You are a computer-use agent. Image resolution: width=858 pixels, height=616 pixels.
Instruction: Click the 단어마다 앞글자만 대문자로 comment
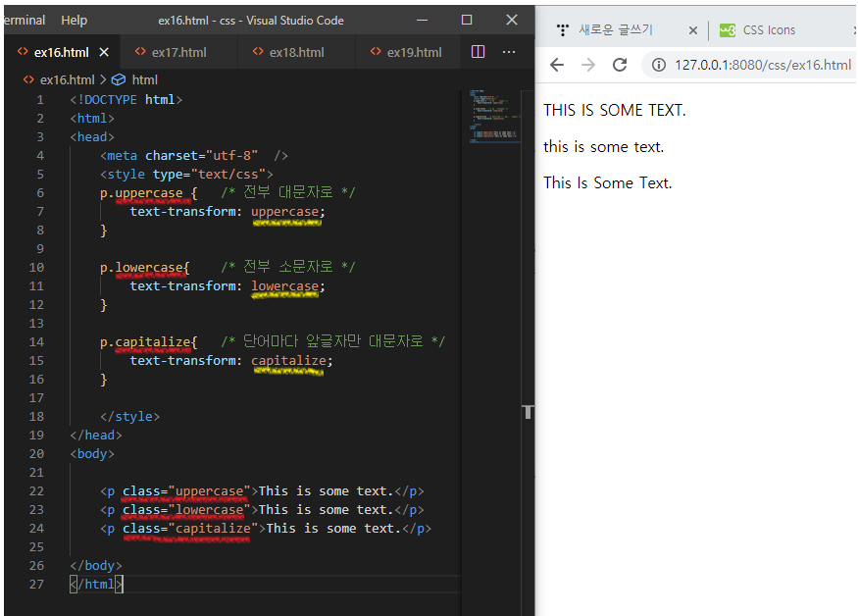[x=332, y=341]
